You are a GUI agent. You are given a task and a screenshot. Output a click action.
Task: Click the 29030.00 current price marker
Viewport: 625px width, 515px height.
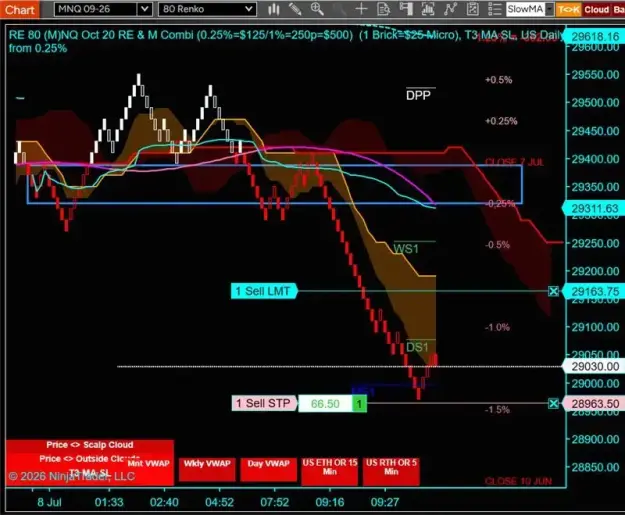click(x=594, y=366)
